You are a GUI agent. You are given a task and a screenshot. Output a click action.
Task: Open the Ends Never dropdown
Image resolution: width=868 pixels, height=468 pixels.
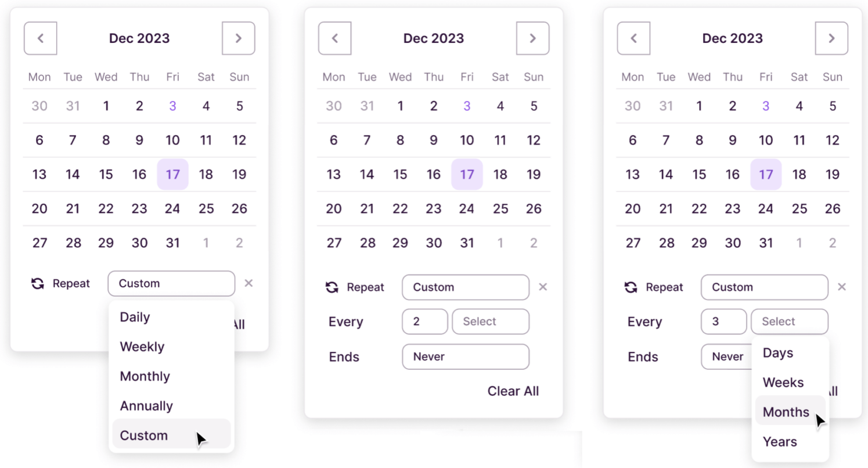click(x=465, y=357)
